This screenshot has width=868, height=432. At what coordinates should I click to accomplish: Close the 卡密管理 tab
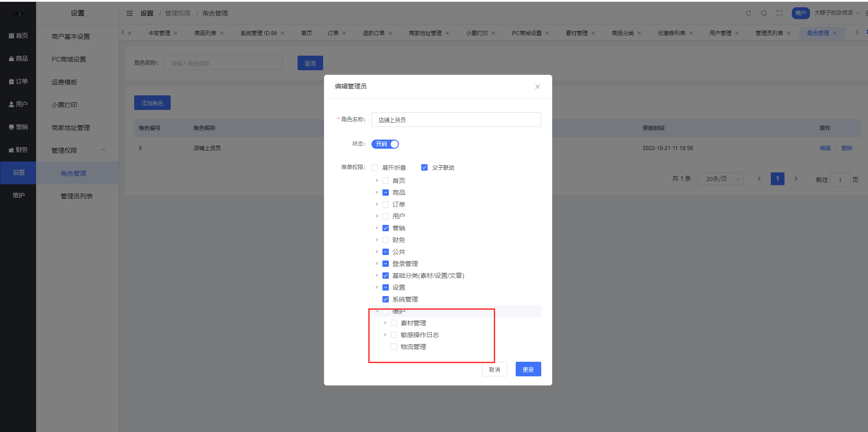tap(176, 33)
